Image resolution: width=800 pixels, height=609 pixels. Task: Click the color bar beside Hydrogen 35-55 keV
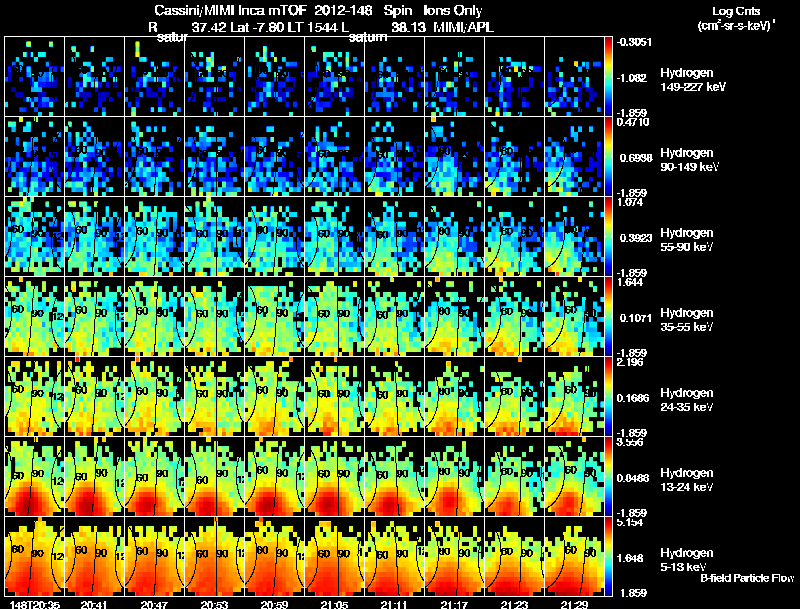click(608, 316)
